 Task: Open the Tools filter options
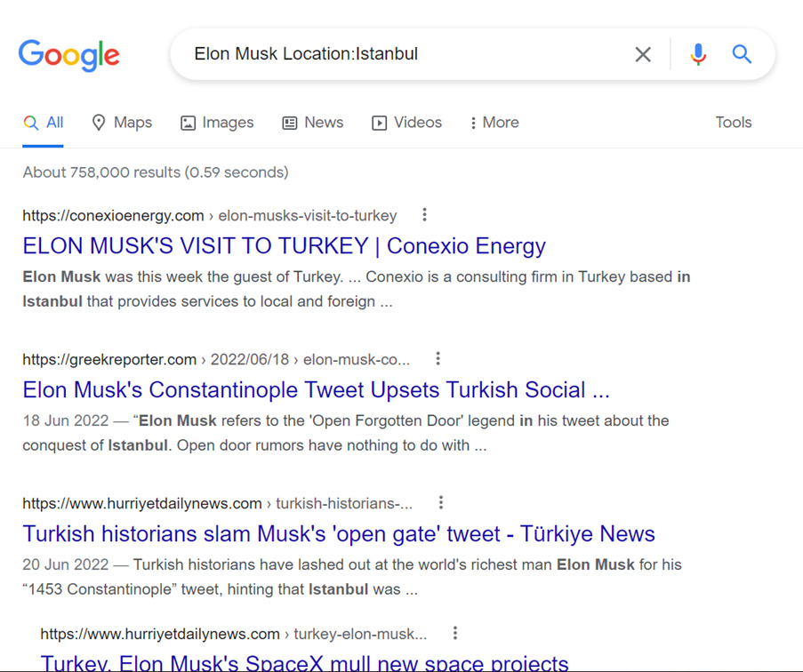(x=733, y=123)
